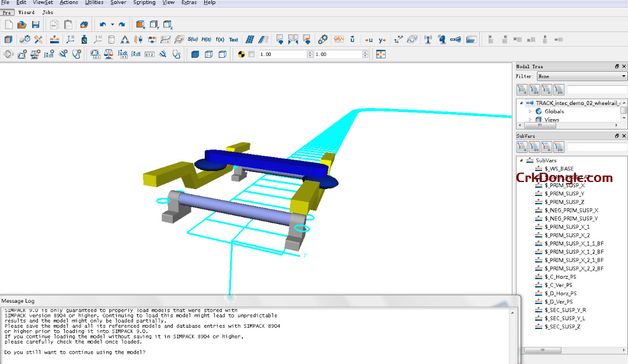Expand the Globals node in Model Tree
The width and height of the screenshot is (628, 364).
(x=530, y=111)
